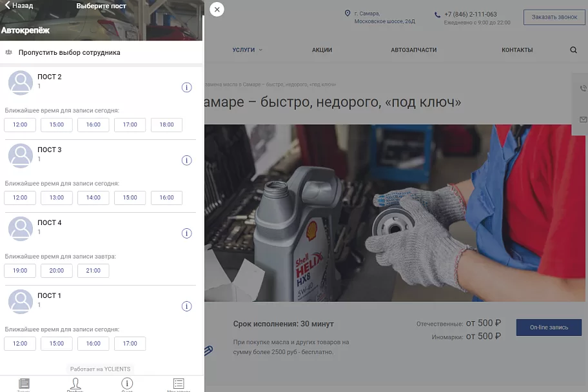Open the info icon for ПОСТ 2
Viewport: 588px width, 392px height.
186,88
